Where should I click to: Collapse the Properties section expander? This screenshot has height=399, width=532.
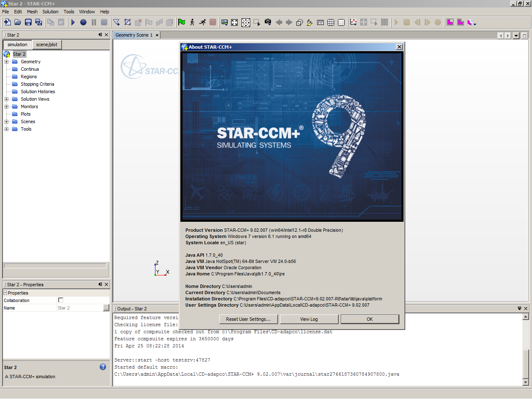(x=5, y=293)
